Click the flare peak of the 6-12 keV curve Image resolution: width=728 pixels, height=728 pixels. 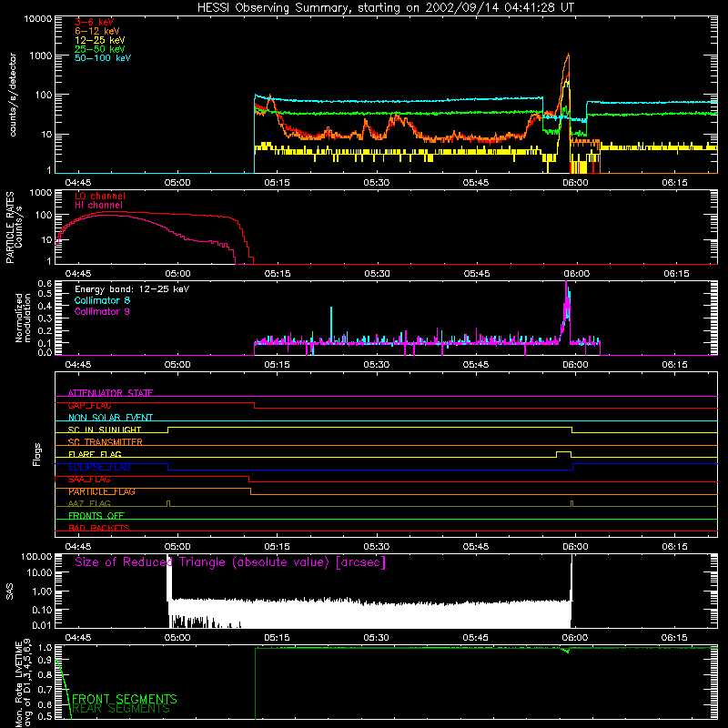pyautogui.click(x=568, y=55)
